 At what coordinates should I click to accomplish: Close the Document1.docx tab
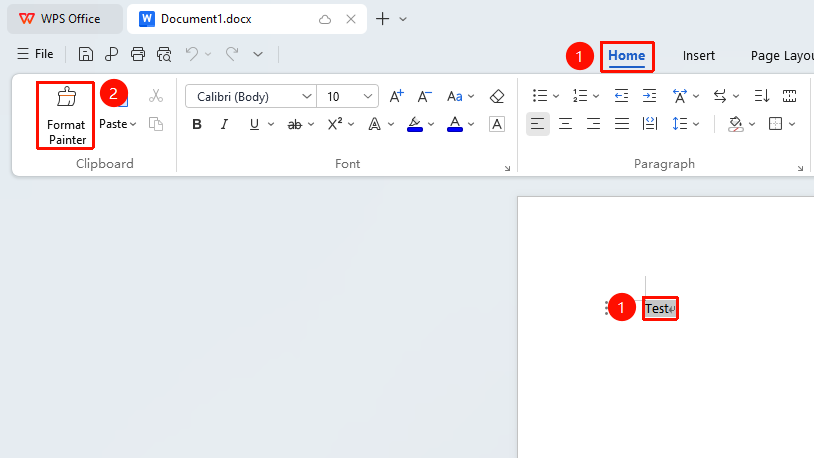coord(351,19)
